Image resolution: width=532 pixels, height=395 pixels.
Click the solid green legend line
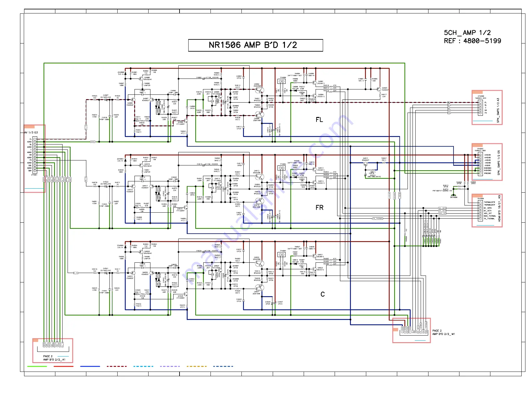tap(37, 366)
